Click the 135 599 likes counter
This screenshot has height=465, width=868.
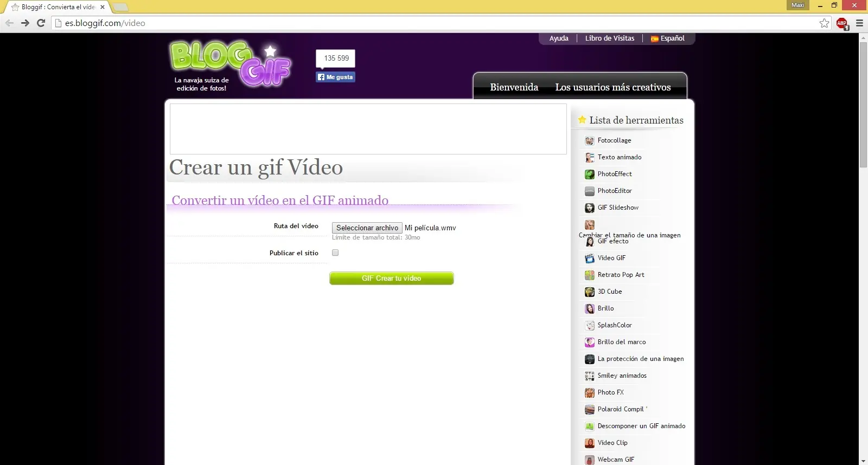[x=336, y=59]
